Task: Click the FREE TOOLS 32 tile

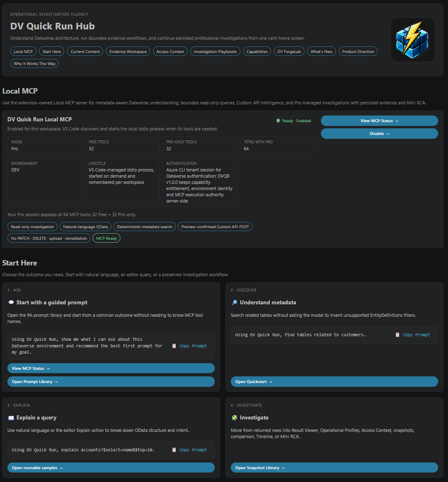Action: click(x=122, y=145)
